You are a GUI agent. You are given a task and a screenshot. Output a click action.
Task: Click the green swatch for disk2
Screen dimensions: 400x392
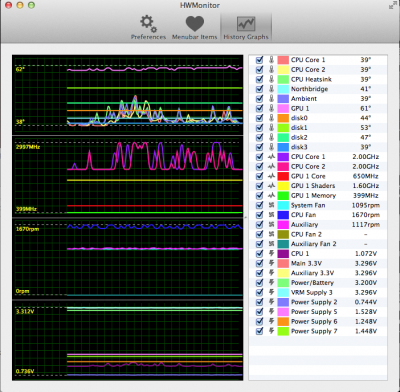[283, 137]
